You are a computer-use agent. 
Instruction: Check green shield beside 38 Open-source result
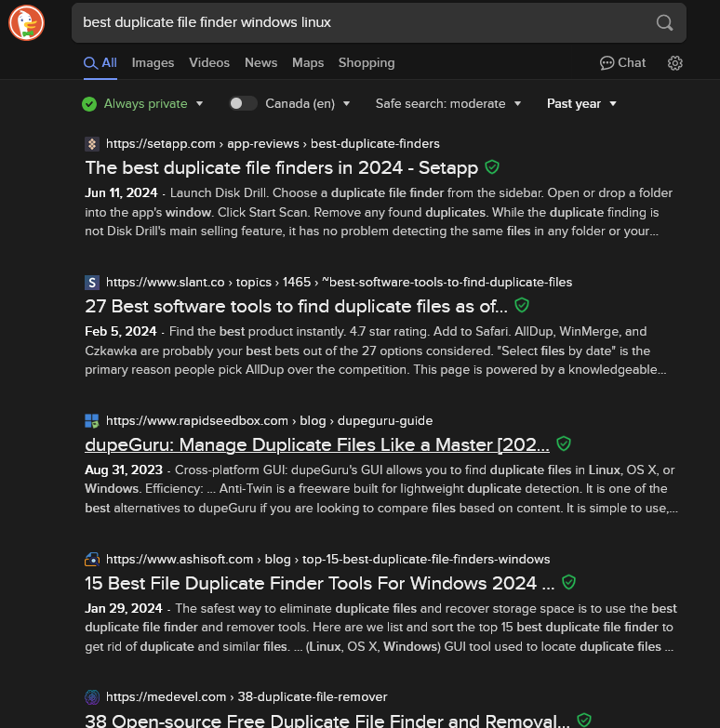click(x=584, y=720)
